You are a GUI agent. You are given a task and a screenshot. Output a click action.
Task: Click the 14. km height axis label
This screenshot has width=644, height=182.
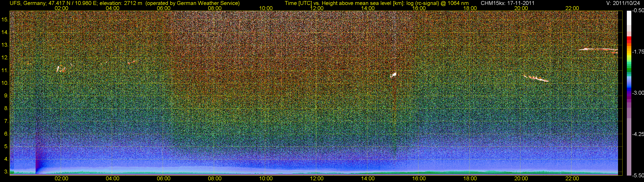click(x=5, y=32)
